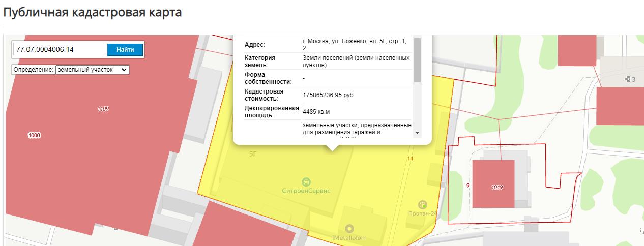This screenshot has width=644, height=246.
Task: Select the IMetallolom map marker icon
Action: pyautogui.click(x=349, y=229)
